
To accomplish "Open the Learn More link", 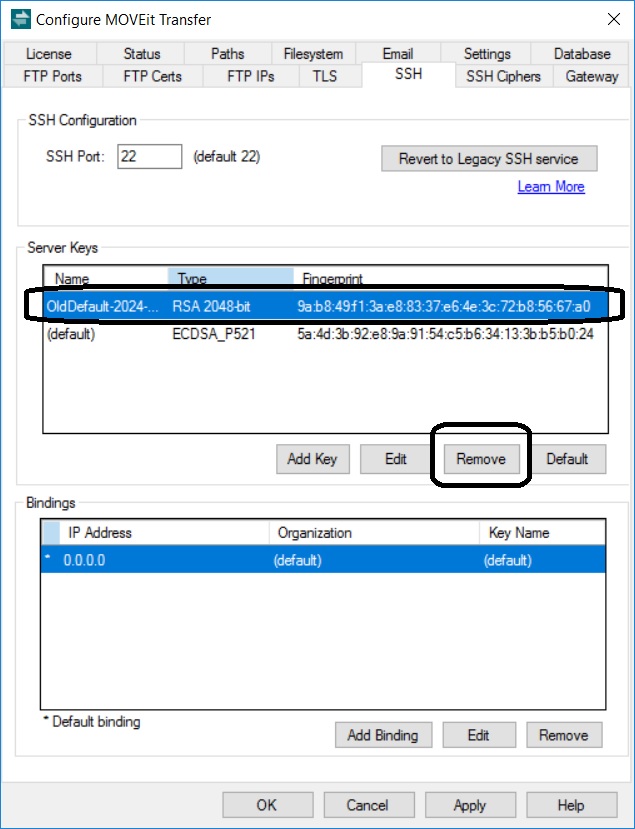I will (x=551, y=187).
